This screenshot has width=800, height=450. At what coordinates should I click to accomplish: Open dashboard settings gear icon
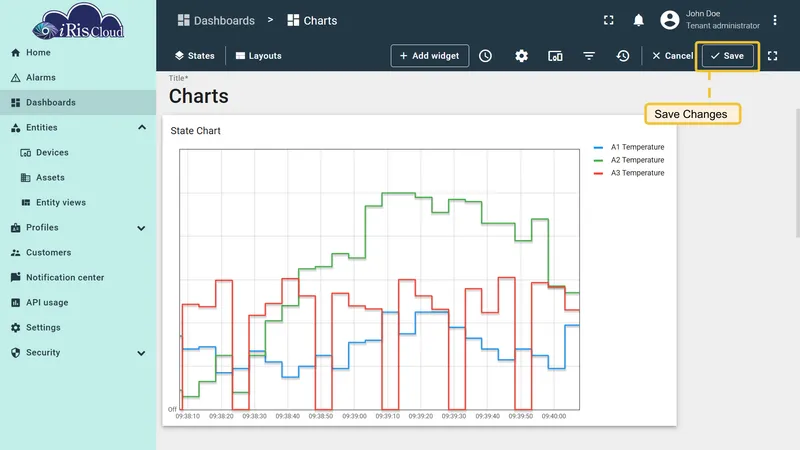click(521, 56)
